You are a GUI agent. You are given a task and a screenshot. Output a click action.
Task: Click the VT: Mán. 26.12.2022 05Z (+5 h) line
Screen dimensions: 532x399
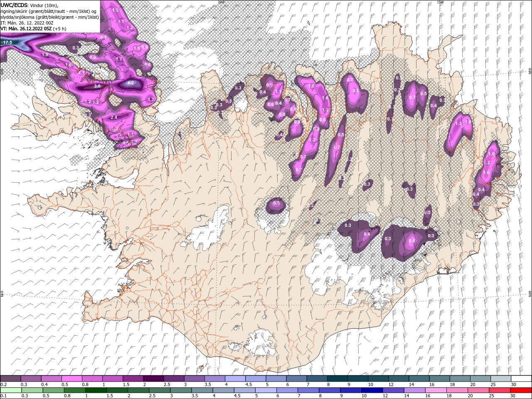pos(33,29)
